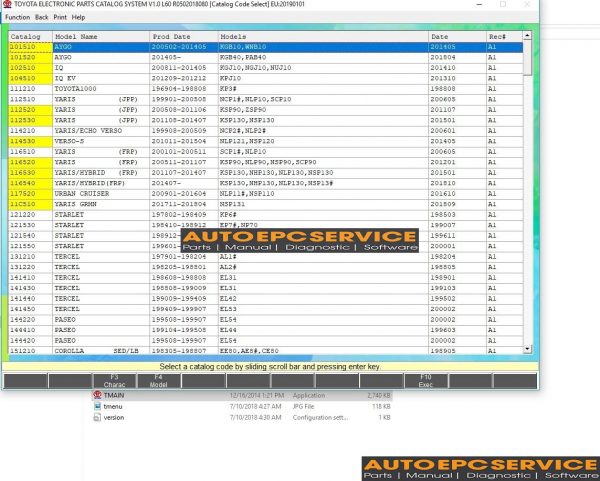This screenshot has width=600, height=481.
Task: Open the Print menu
Action: click(x=60, y=17)
